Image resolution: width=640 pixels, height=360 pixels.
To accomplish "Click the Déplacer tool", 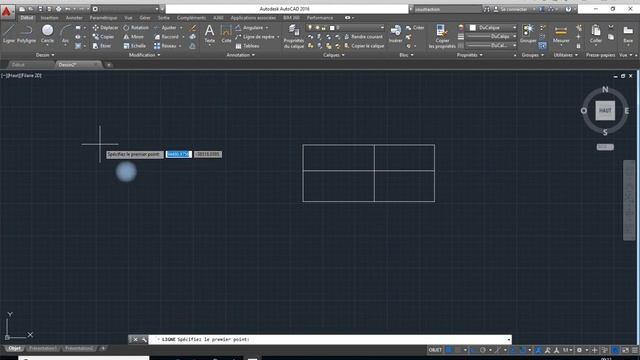I will tap(105, 28).
